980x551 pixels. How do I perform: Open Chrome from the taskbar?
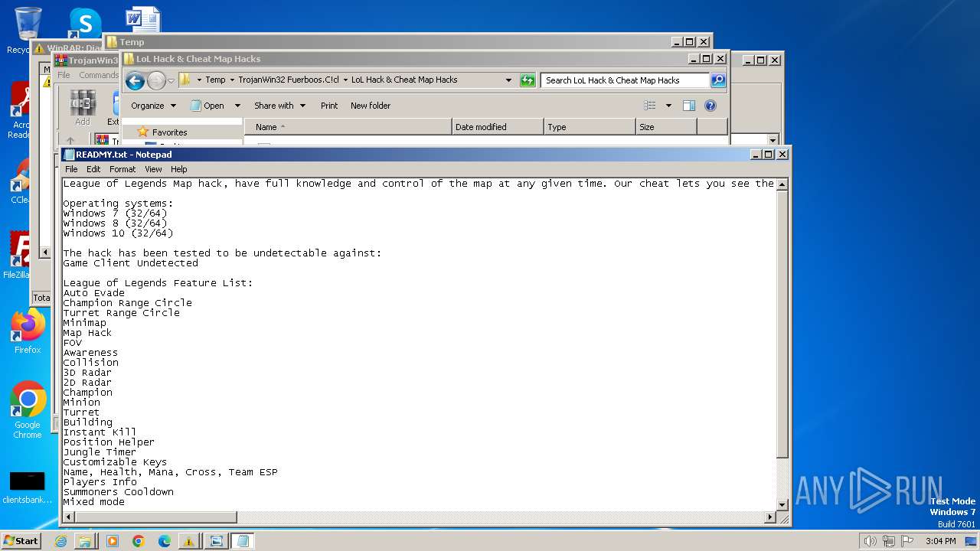pyautogui.click(x=138, y=541)
